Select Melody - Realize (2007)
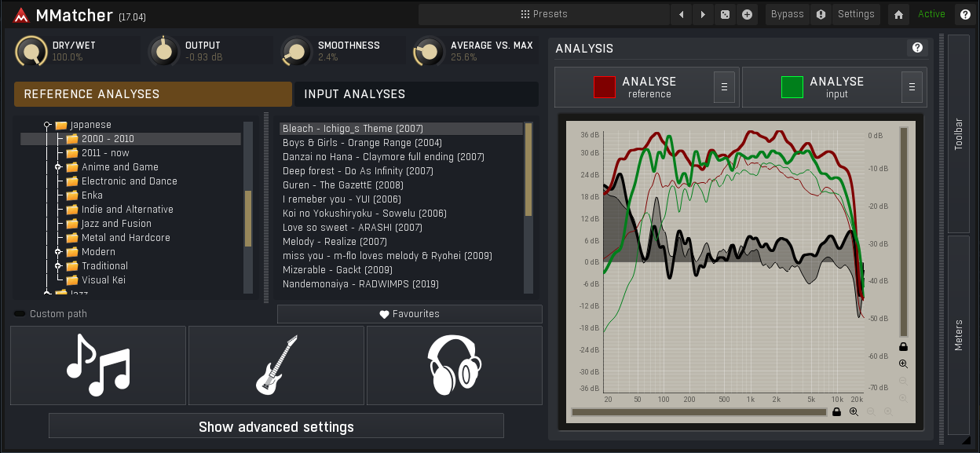 pos(401,242)
